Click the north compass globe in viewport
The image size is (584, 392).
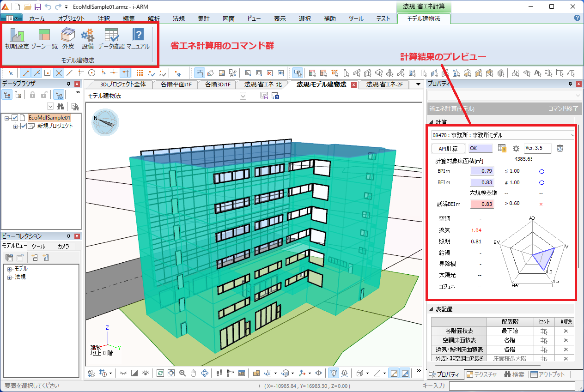pyautogui.click(x=105, y=122)
